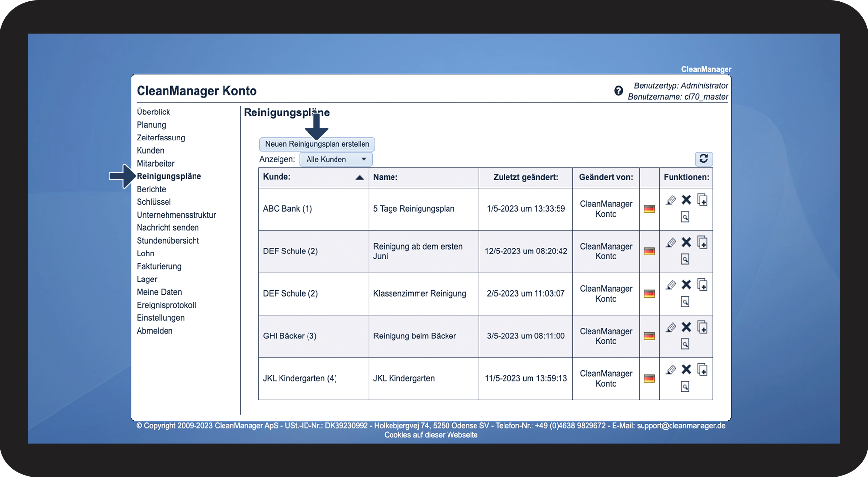Open the Alle Kunden filter dropdown
The height and width of the screenshot is (477, 868).
point(336,159)
